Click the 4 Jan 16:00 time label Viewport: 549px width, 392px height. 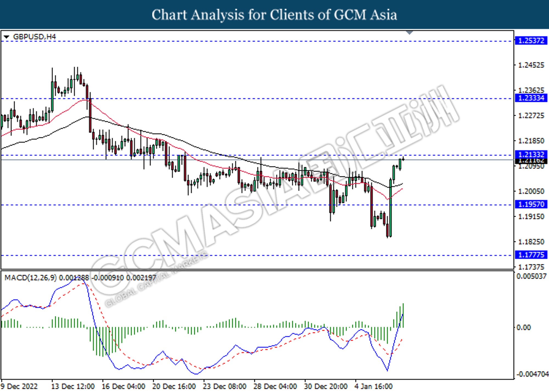pyautogui.click(x=374, y=386)
